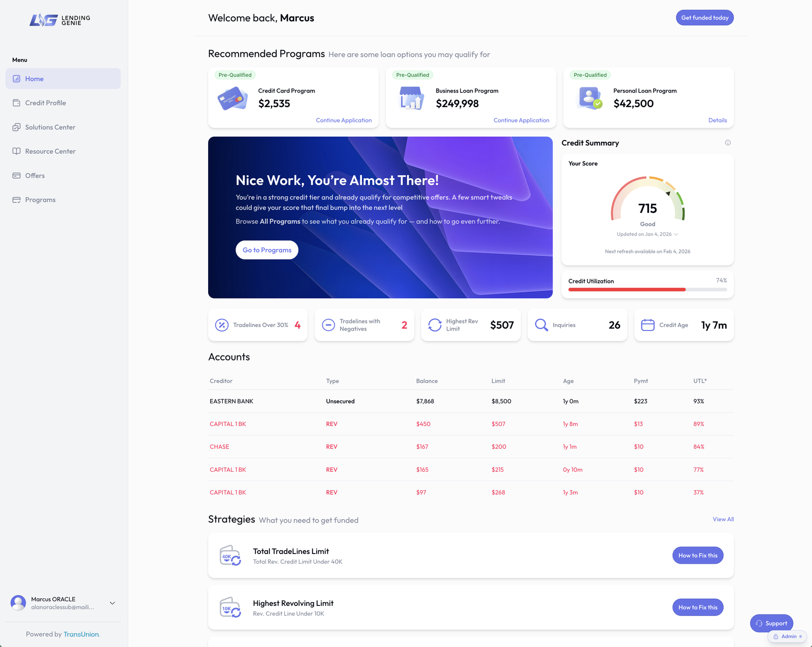Click the Admin badge button

pyautogui.click(x=787, y=636)
